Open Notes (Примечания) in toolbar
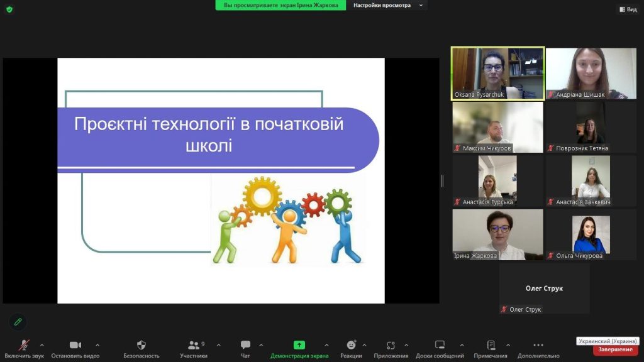 (491, 345)
